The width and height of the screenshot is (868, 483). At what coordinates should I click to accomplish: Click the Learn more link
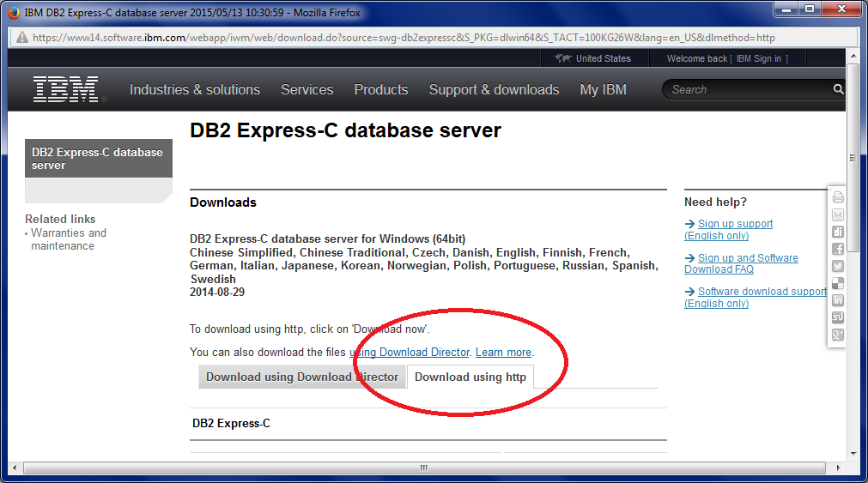[503, 353]
